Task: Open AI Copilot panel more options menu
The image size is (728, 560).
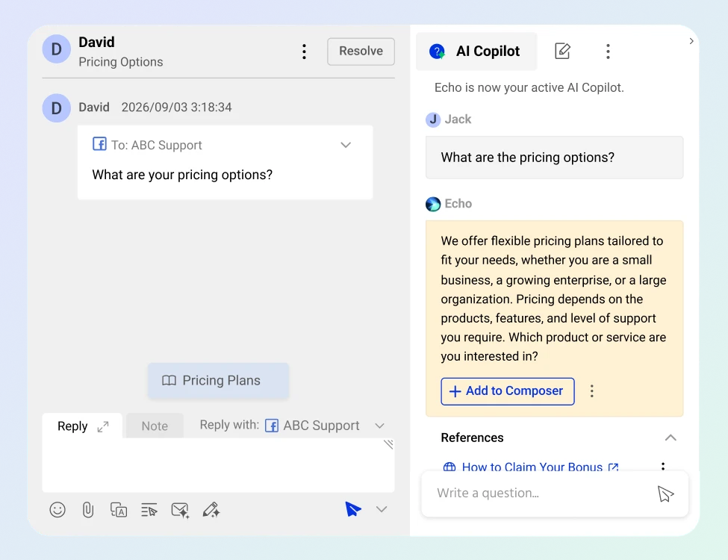Action: click(x=608, y=51)
